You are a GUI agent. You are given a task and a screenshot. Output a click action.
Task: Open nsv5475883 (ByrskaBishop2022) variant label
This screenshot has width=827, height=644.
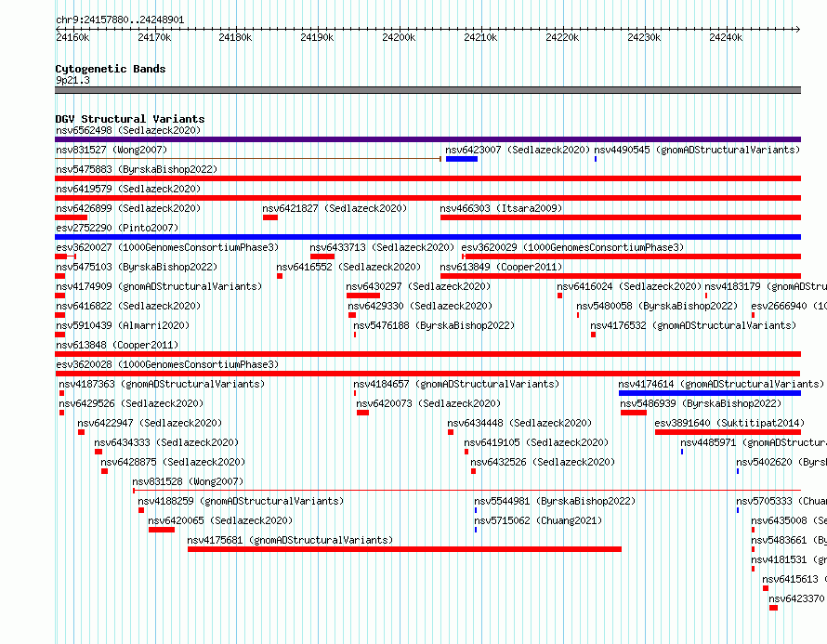click(137, 169)
